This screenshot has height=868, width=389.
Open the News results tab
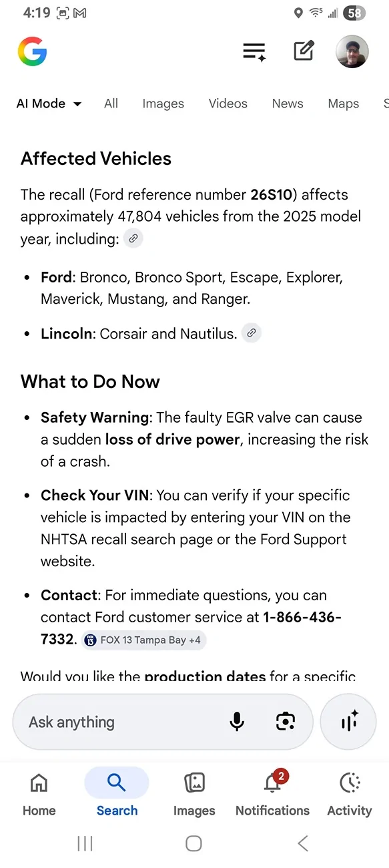[x=288, y=103]
